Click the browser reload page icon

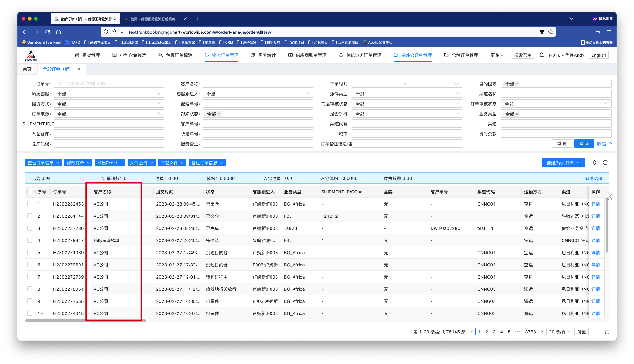pyautogui.click(x=47, y=32)
